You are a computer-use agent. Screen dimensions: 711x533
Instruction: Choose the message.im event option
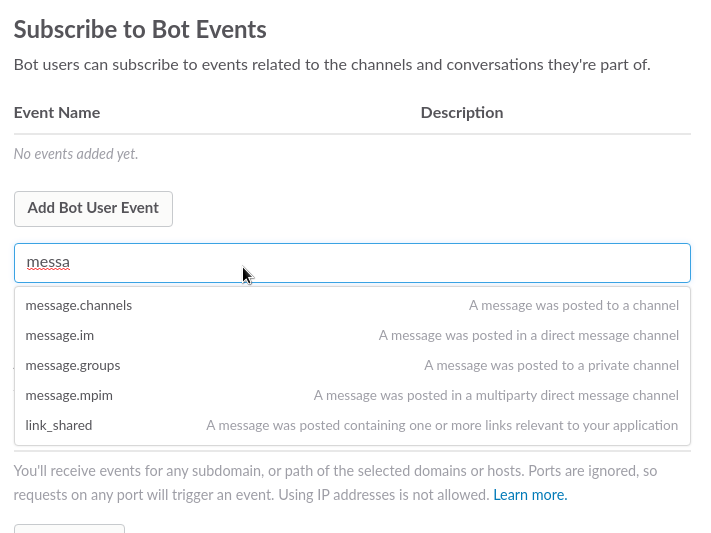point(60,335)
